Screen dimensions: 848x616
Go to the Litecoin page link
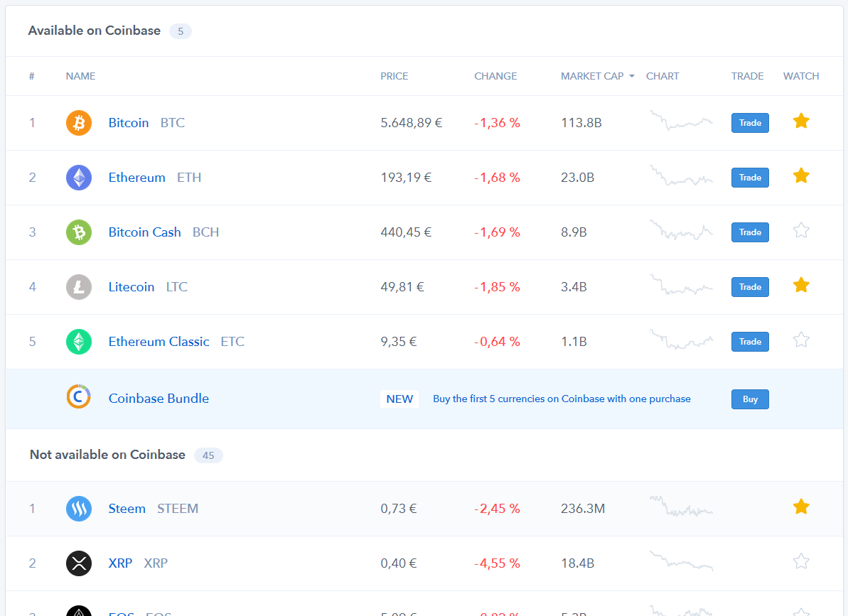point(132,287)
